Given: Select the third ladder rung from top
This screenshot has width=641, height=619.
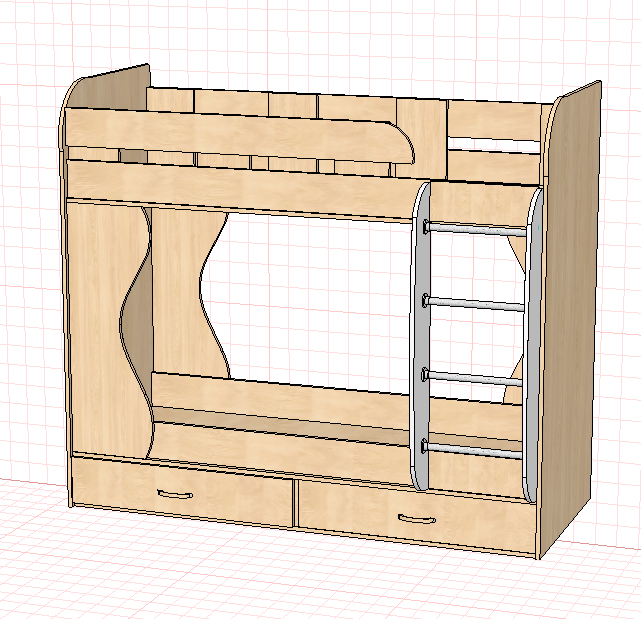Looking at the screenshot, I should pyautogui.click(x=473, y=378).
